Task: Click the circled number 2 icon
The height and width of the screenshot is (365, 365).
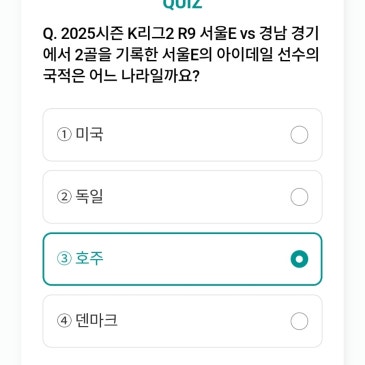Action: (64, 197)
